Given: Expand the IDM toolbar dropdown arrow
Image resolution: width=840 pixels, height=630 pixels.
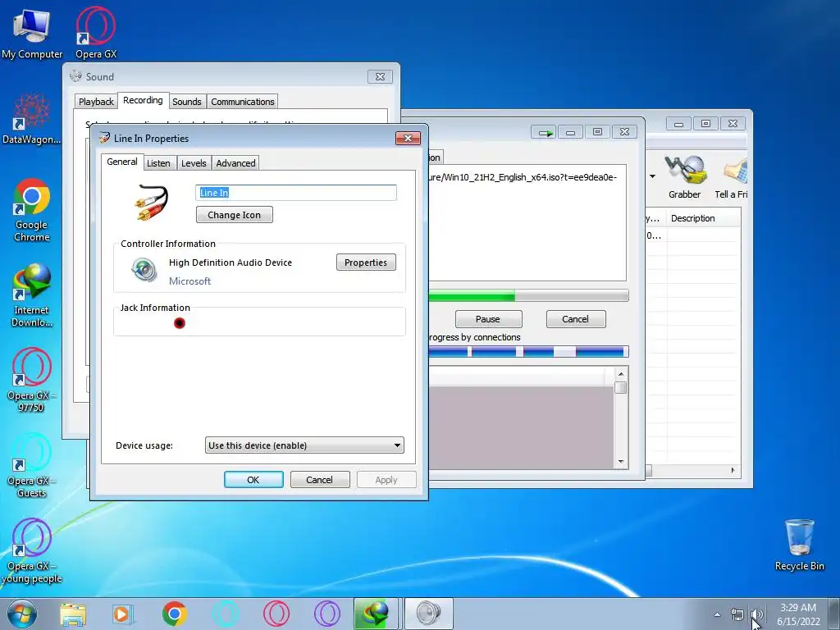Looking at the screenshot, I should (652, 176).
